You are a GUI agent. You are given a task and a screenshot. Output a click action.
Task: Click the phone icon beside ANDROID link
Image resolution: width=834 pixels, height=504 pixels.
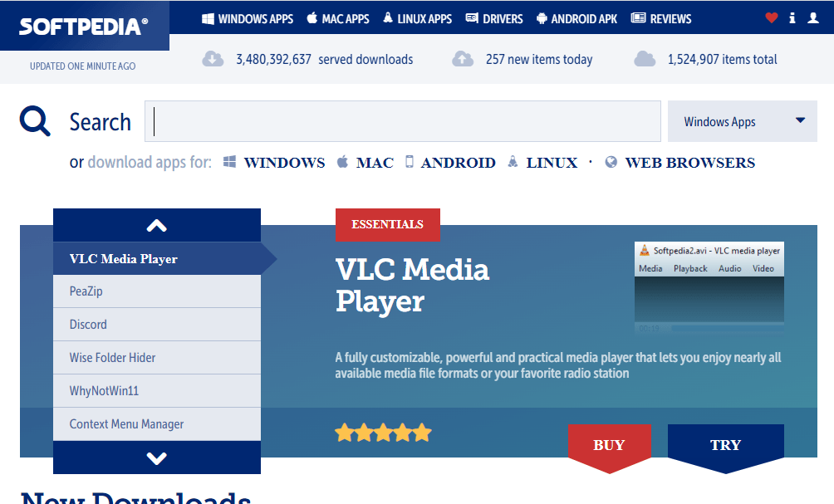click(409, 162)
